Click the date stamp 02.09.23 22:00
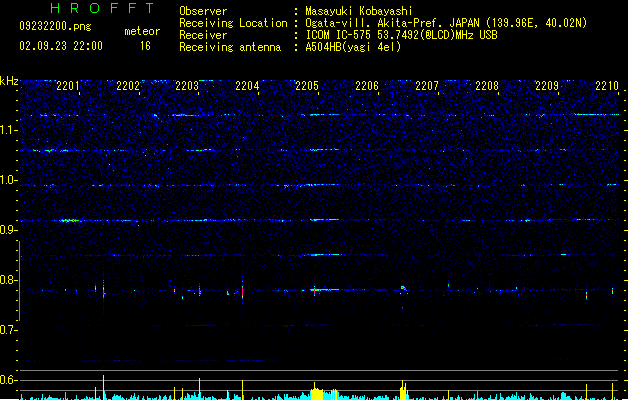629x400 pixels. click(x=61, y=46)
